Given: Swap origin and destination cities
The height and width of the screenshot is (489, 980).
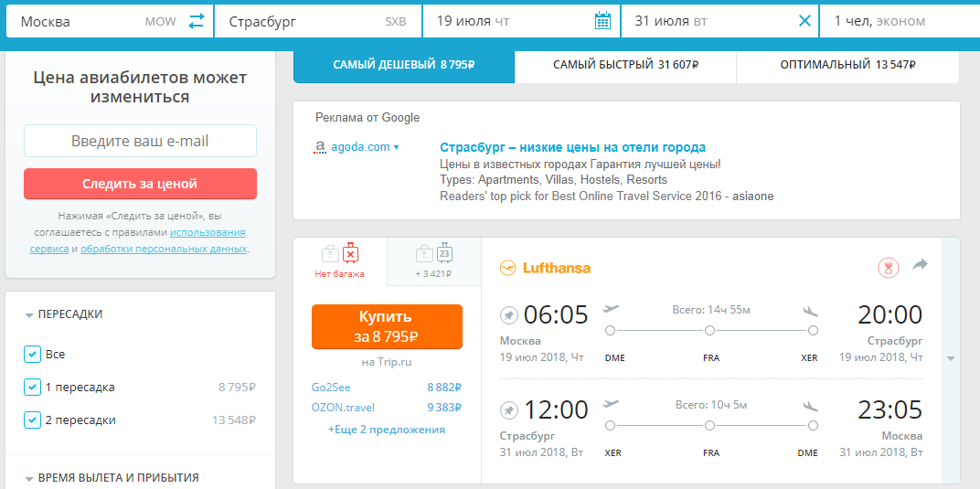Looking at the screenshot, I should 197,21.
